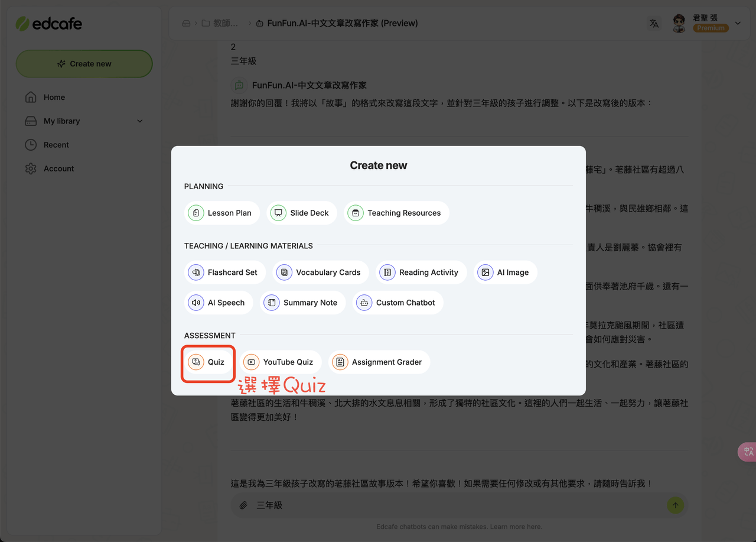Viewport: 756px width, 542px height.
Task: Click the Create new button in sidebar
Action: 84,64
